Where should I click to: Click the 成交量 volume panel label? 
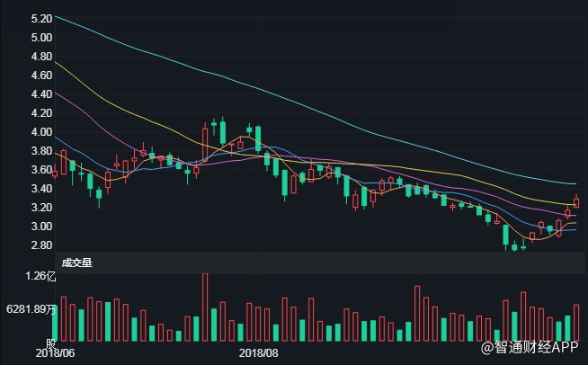coord(76,263)
